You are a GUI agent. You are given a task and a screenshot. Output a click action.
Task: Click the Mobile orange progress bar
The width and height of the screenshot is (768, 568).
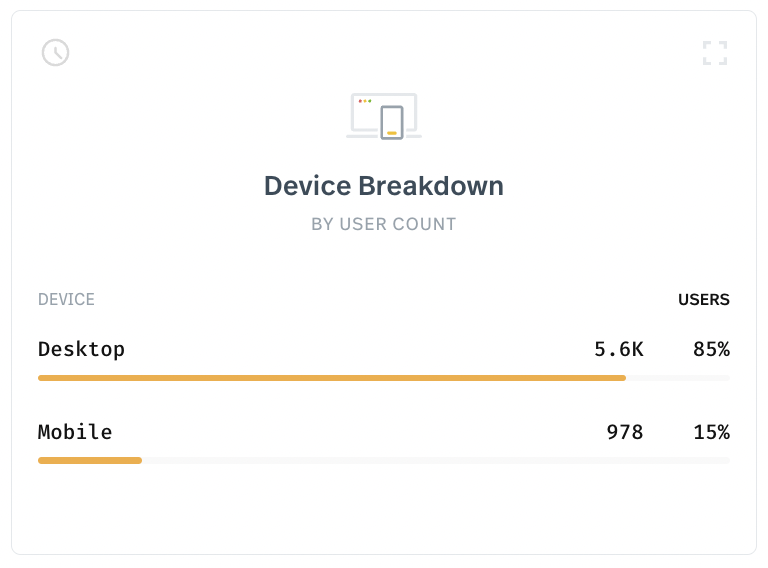pos(90,460)
